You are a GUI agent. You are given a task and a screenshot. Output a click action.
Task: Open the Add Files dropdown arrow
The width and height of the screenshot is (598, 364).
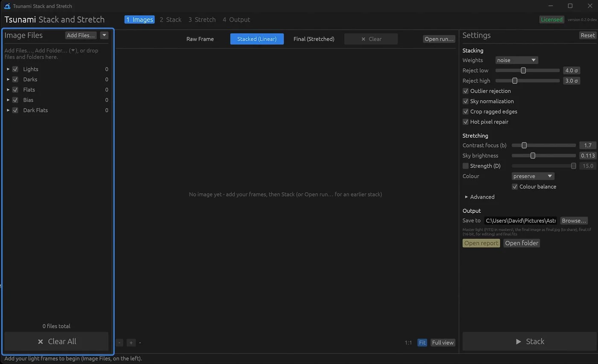(104, 35)
